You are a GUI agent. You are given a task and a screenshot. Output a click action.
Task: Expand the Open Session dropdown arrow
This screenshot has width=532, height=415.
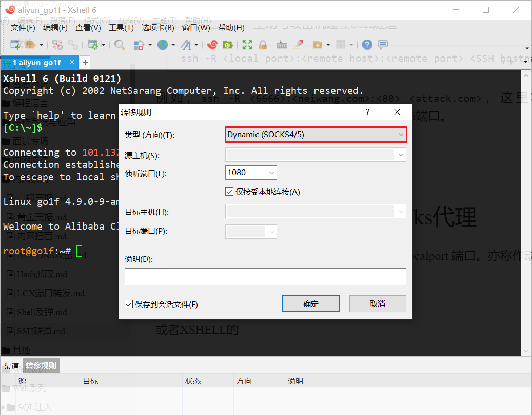click(x=42, y=45)
